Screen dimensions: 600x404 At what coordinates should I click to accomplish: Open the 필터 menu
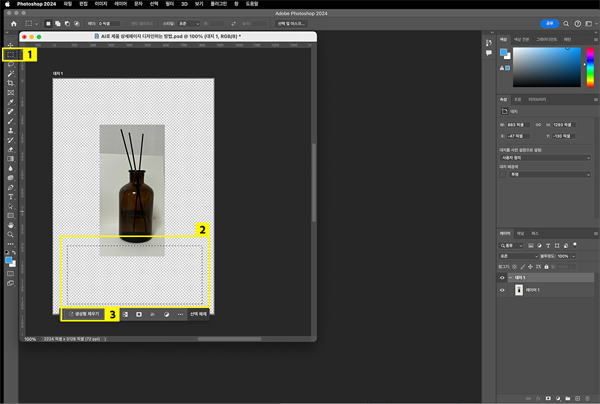coord(167,4)
